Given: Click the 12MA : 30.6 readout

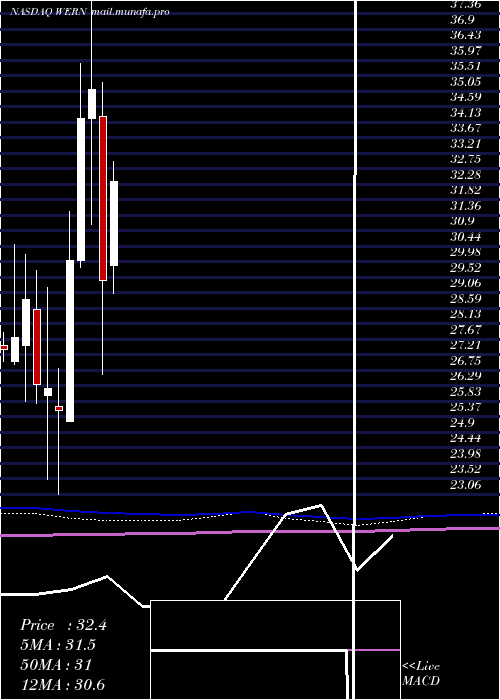Looking at the screenshot, I should pos(63,684).
